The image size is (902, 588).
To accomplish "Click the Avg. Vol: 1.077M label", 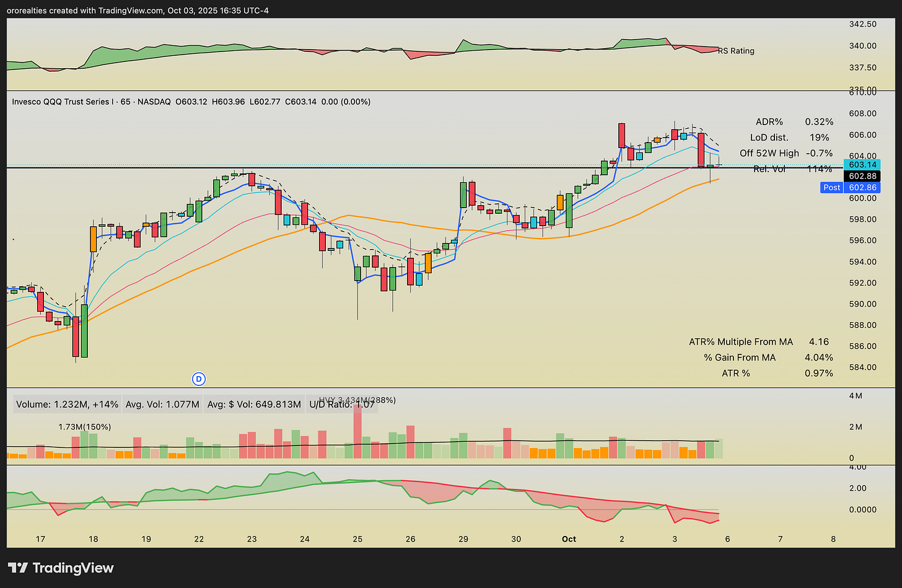I will coord(162,405).
